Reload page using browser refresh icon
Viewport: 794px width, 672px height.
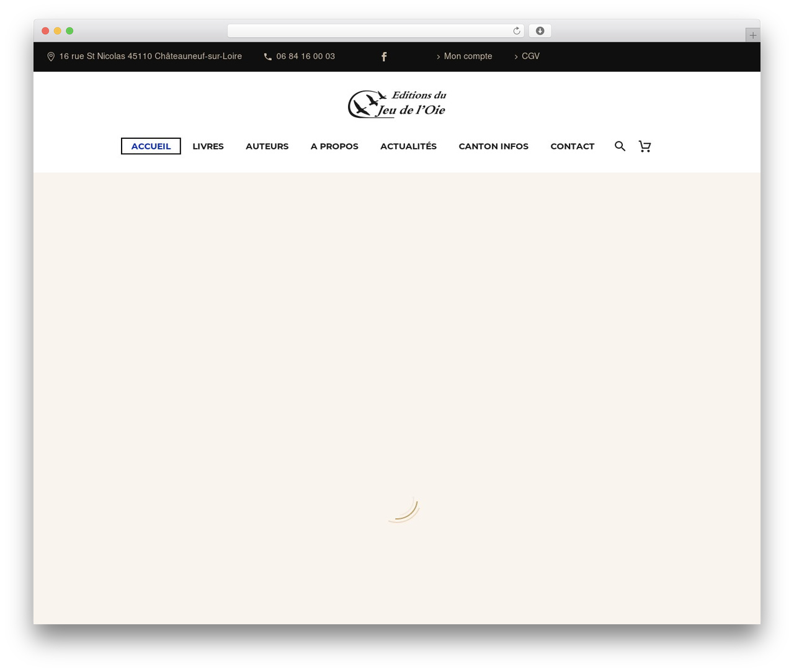[516, 31]
